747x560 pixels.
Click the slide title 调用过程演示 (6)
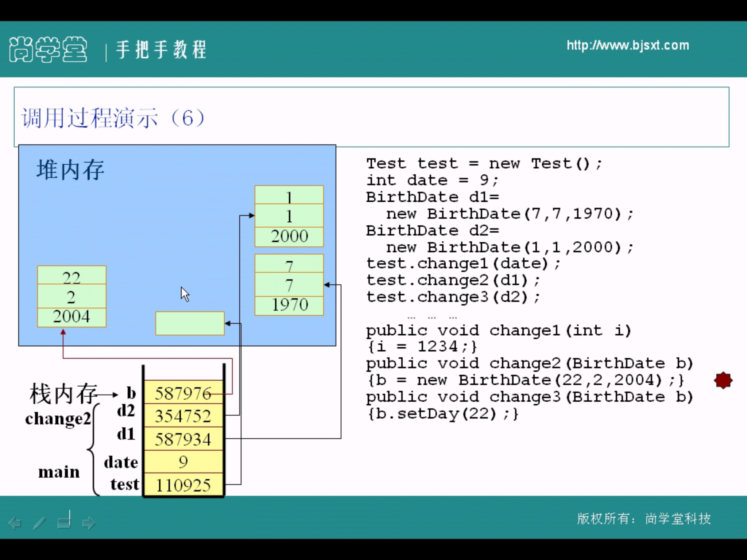point(112,118)
